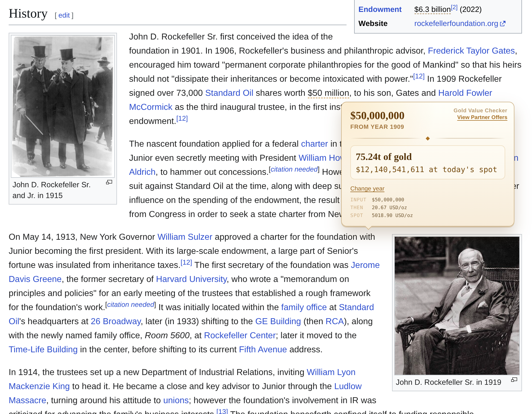Click the diamond marker on the gold timeline
Screen dimensions: 532x414
(428, 138)
